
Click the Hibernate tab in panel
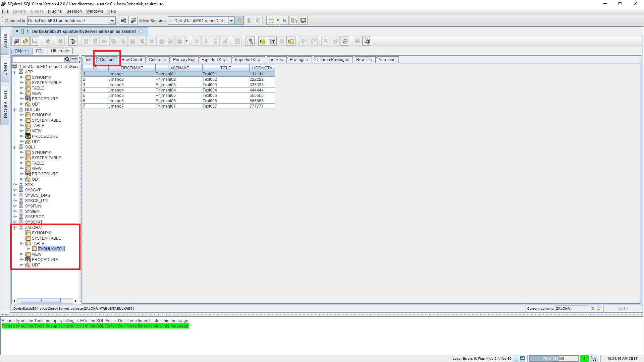pos(60,50)
